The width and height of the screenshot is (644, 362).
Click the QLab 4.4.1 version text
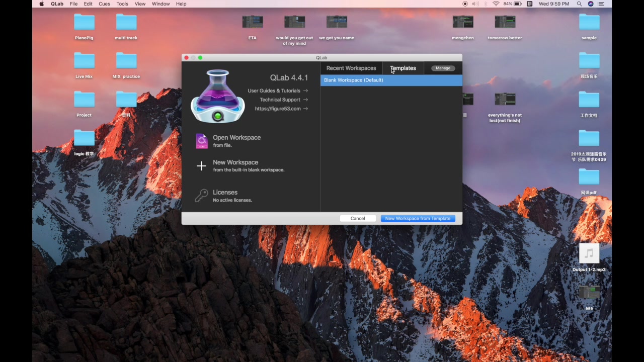[x=289, y=77]
